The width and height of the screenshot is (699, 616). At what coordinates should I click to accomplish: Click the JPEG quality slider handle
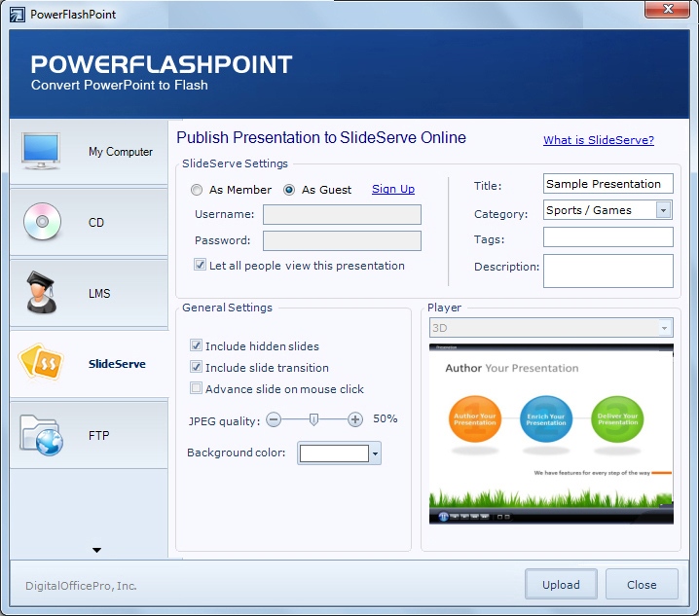313,419
